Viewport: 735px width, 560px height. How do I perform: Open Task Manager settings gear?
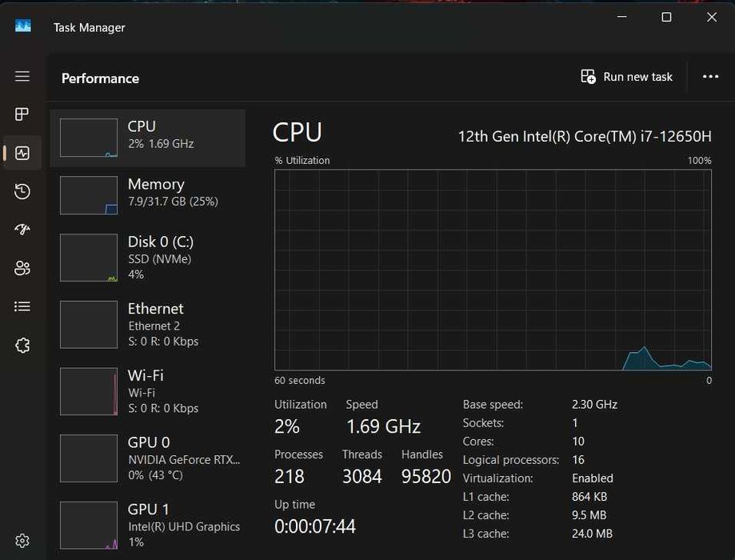22,541
